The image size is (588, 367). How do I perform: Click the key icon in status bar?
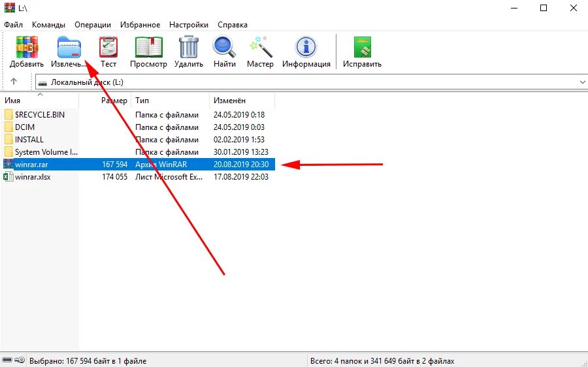tap(20, 360)
